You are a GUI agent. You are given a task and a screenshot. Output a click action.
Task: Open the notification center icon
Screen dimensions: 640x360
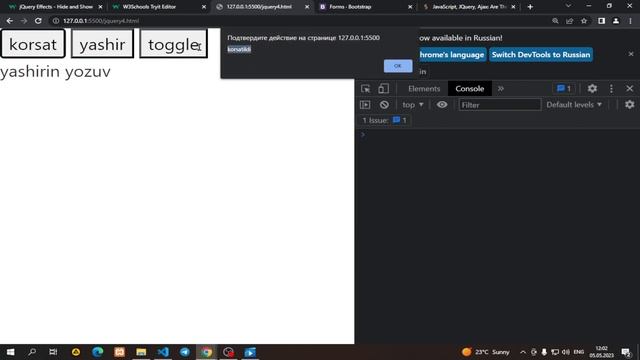(626, 352)
